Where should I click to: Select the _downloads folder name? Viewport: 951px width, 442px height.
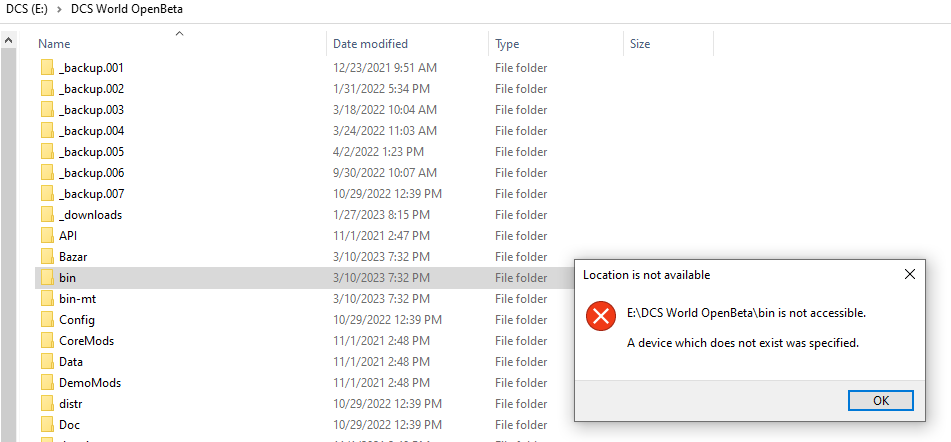click(x=90, y=215)
